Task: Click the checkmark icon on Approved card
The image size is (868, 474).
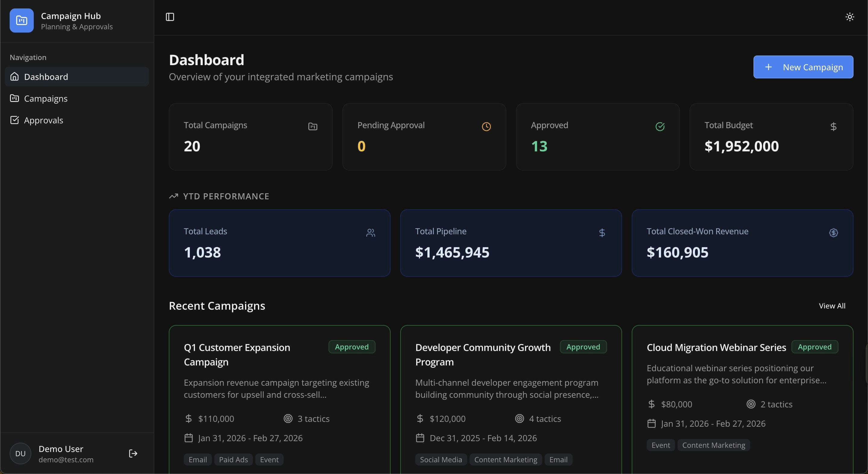Action: (660, 127)
